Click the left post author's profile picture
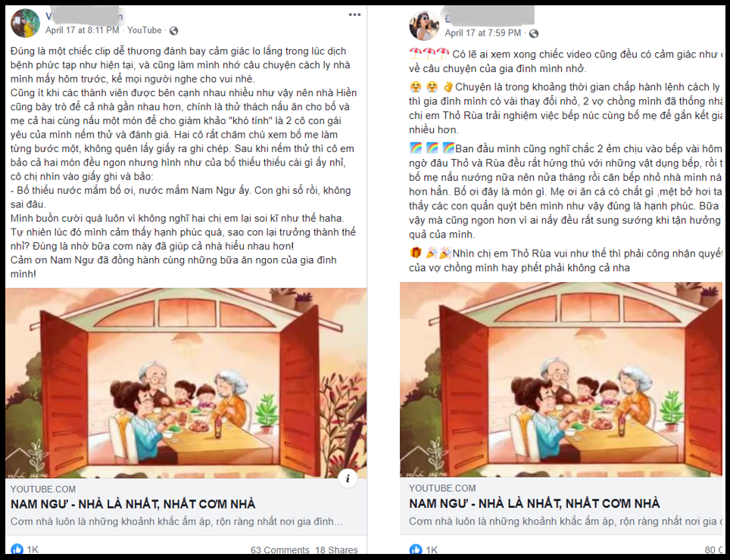Viewport: 730px width, 560px height. 25,23
